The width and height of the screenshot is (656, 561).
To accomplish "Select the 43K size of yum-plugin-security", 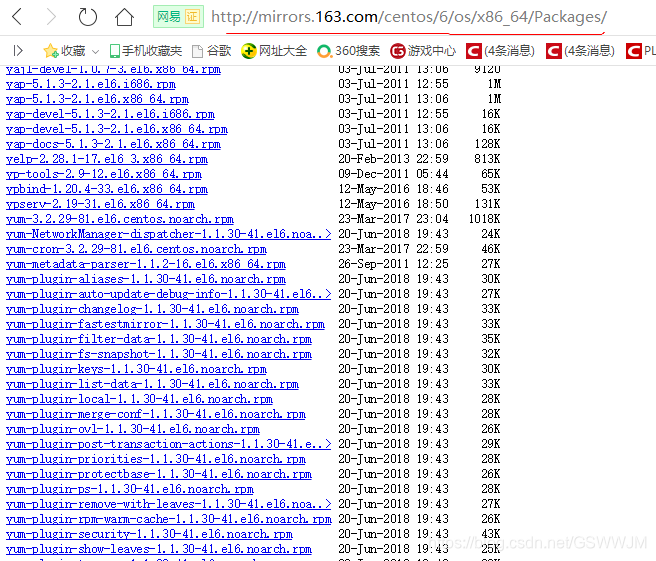I will coord(491,534).
